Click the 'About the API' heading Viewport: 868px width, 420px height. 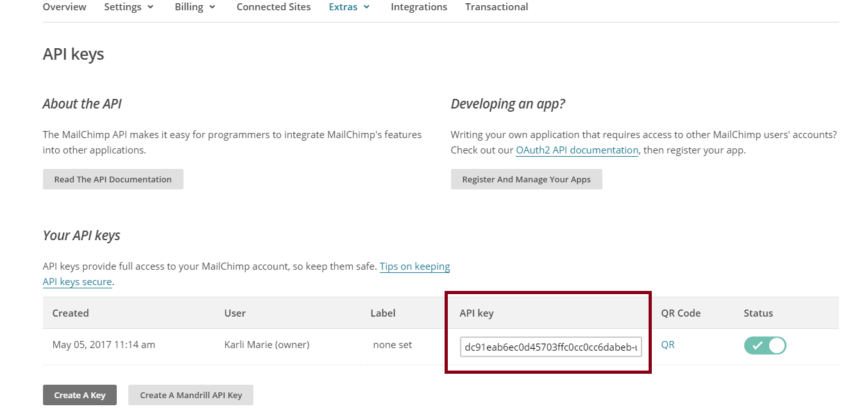click(82, 104)
